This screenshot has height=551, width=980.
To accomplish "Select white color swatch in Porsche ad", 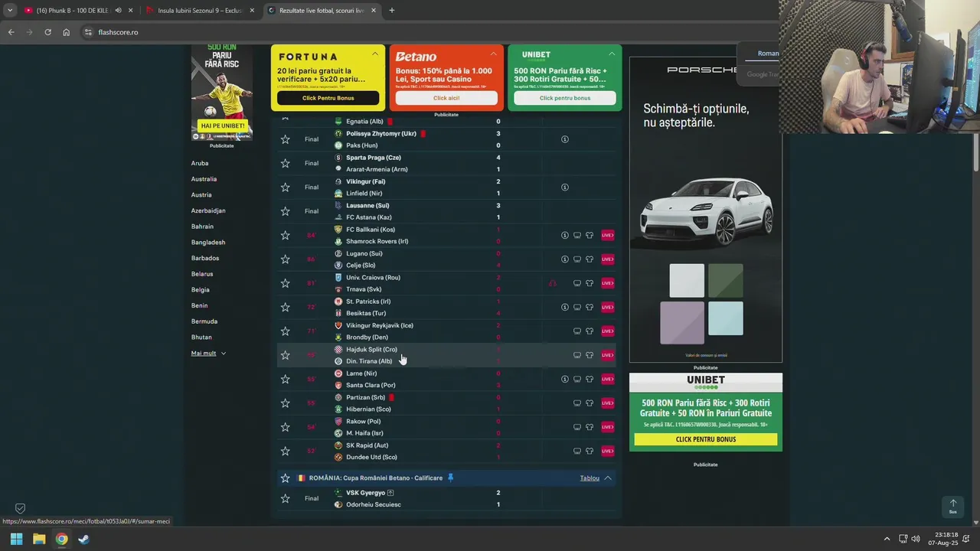I will click(x=687, y=281).
